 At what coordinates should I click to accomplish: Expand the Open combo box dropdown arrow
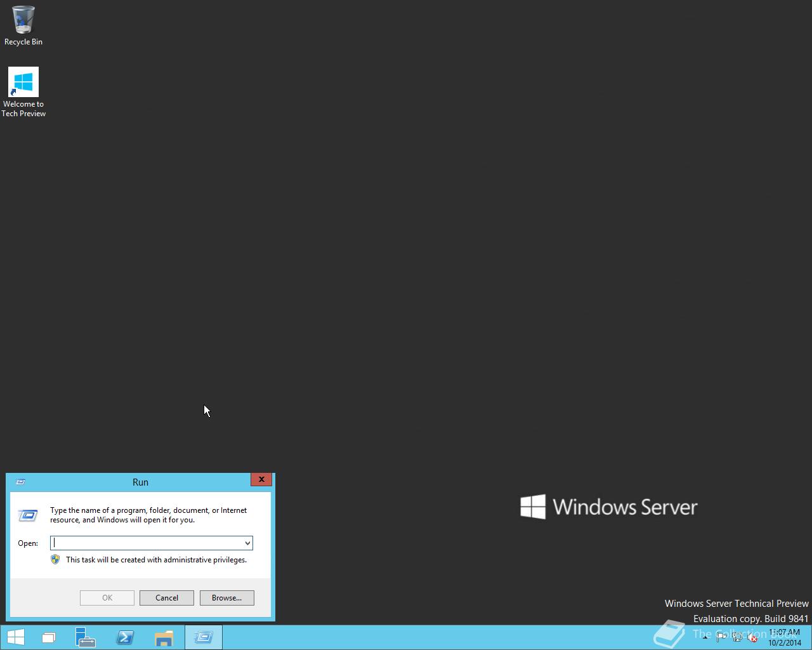247,543
